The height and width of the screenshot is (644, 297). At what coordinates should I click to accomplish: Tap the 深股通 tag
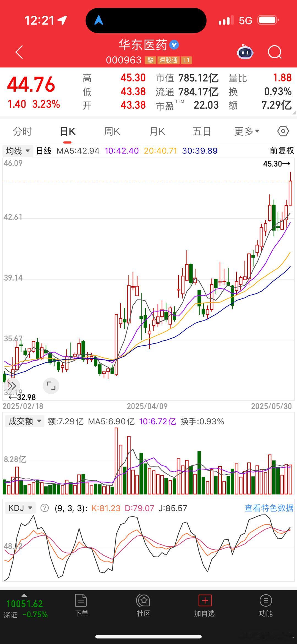point(168,60)
